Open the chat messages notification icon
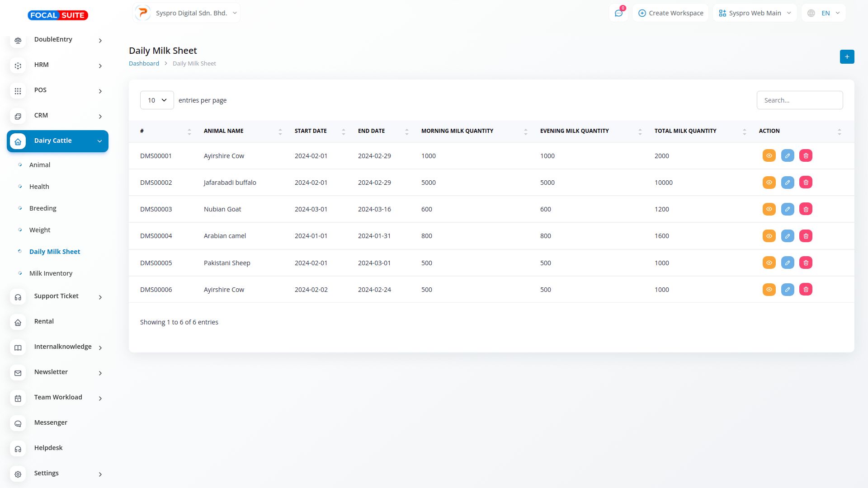The image size is (868, 488). [x=618, y=13]
